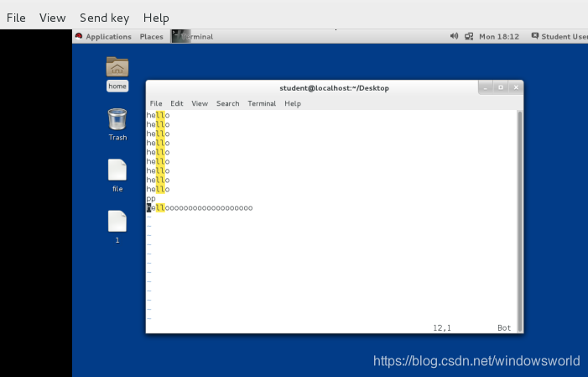The width and height of the screenshot is (588, 377).
Task: Open the Send key menu
Action: tap(105, 18)
